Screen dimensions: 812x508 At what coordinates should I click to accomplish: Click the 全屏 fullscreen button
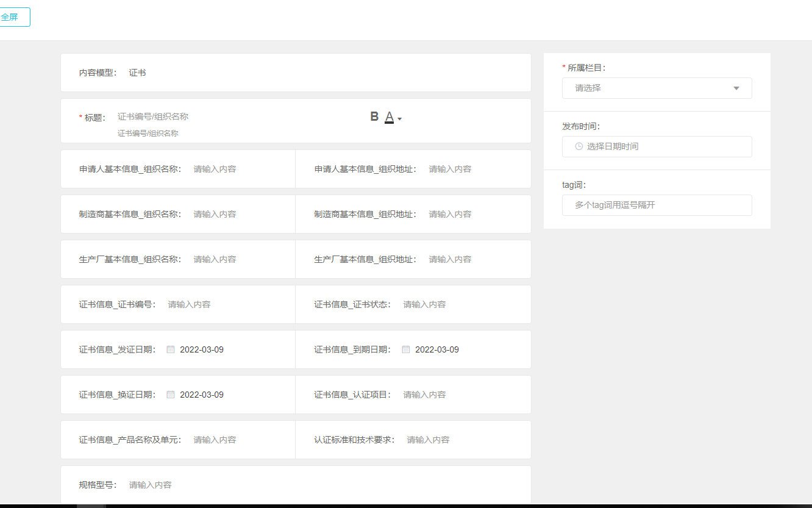point(13,17)
